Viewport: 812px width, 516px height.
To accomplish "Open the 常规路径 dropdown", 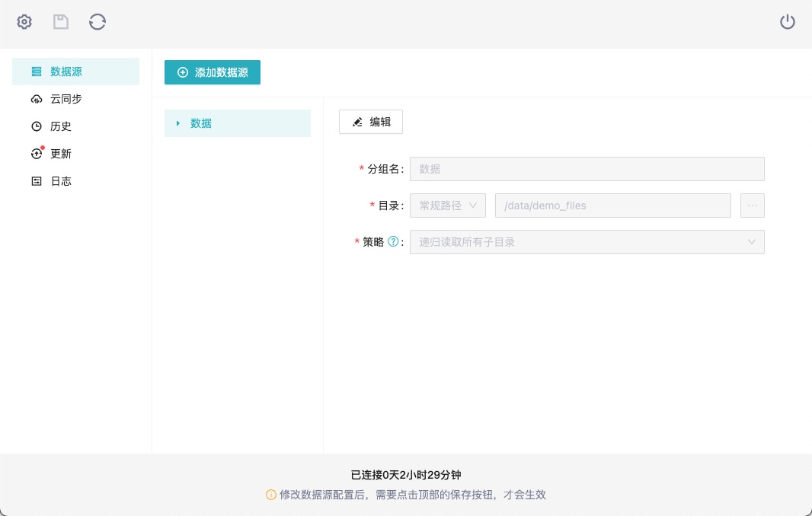I will 448,205.
